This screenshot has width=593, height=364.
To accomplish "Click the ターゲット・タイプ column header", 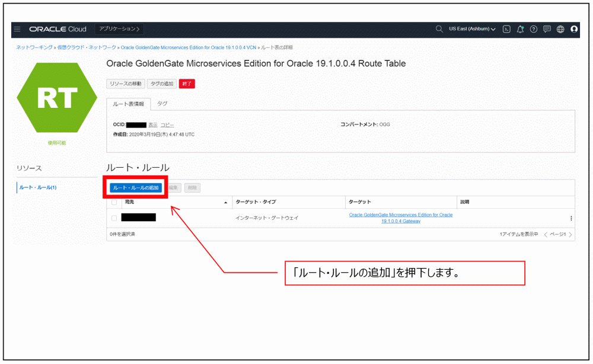I will pyautogui.click(x=256, y=202).
